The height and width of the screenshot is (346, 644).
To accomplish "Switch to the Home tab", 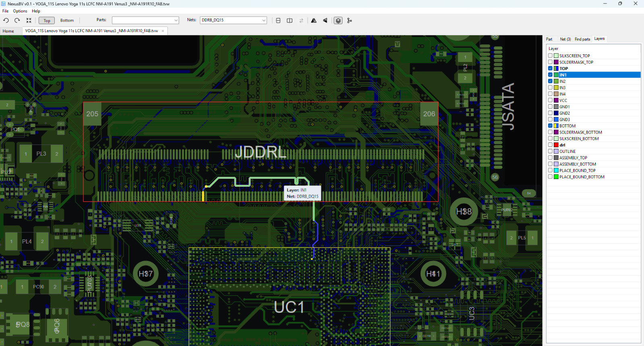I will click(8, 31).
